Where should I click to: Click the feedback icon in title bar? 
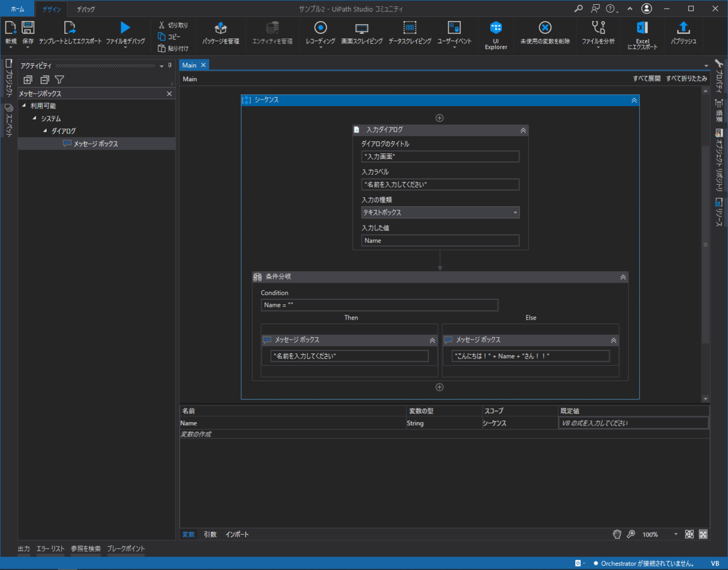tap(595, 8)
